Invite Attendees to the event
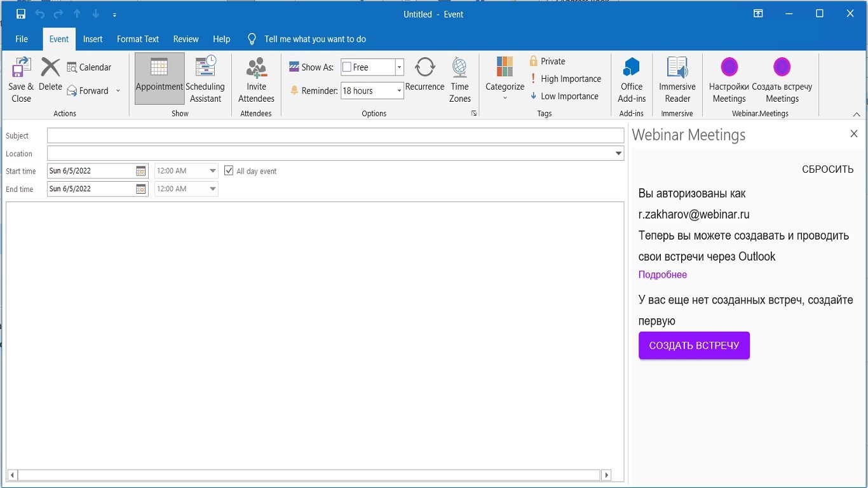 point(257,79)
